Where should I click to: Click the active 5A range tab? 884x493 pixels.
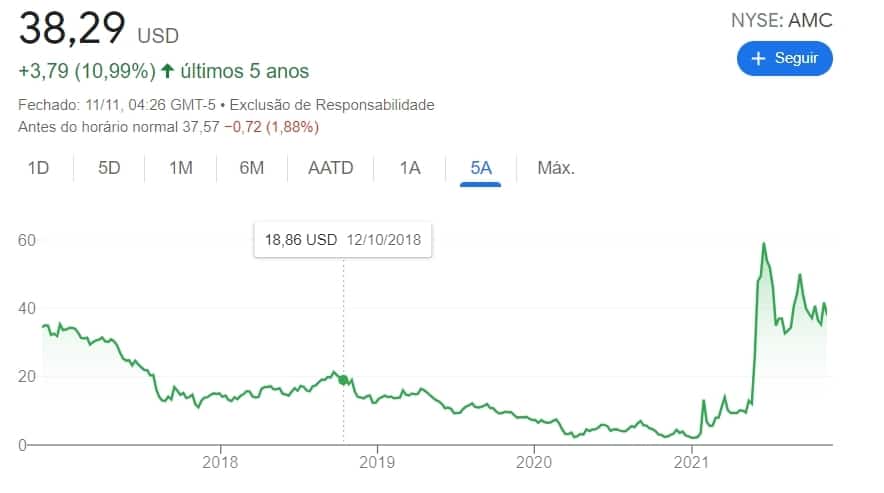[481, 168]
